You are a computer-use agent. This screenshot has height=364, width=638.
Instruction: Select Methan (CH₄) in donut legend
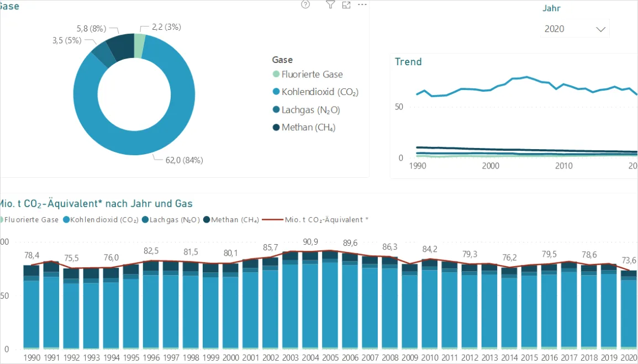coord(304,127)
